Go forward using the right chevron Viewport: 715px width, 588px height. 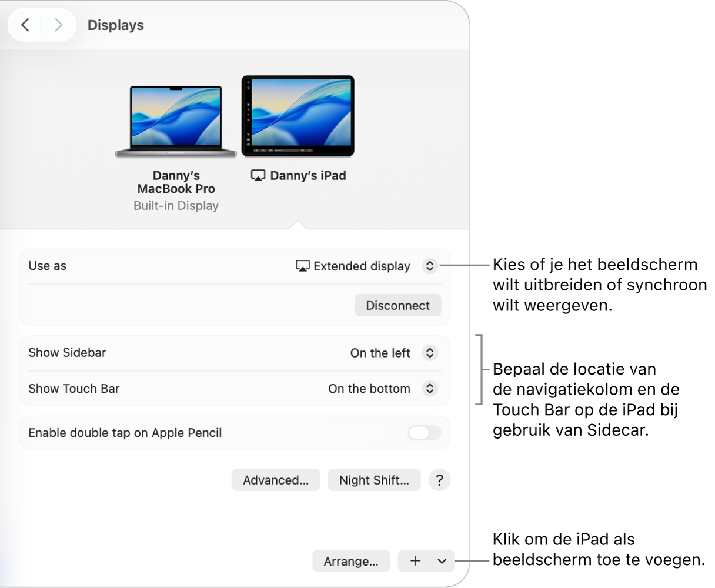(x=58, y=25)
